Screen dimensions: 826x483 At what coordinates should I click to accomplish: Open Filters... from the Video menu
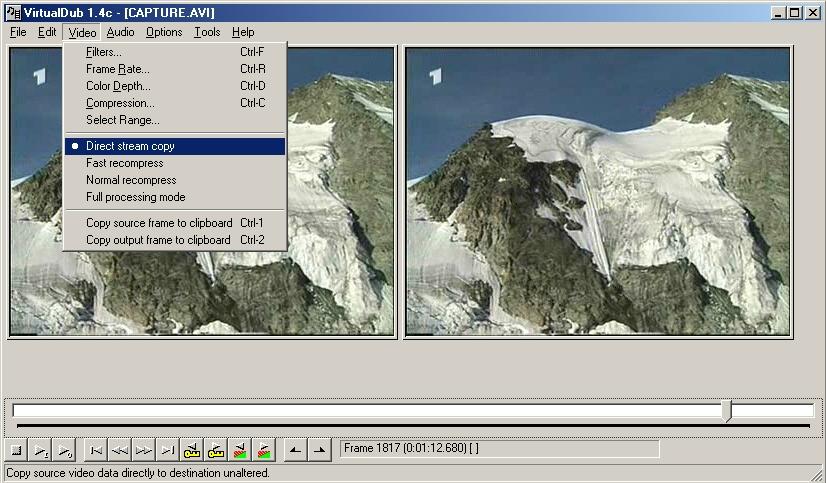point(103,52)
